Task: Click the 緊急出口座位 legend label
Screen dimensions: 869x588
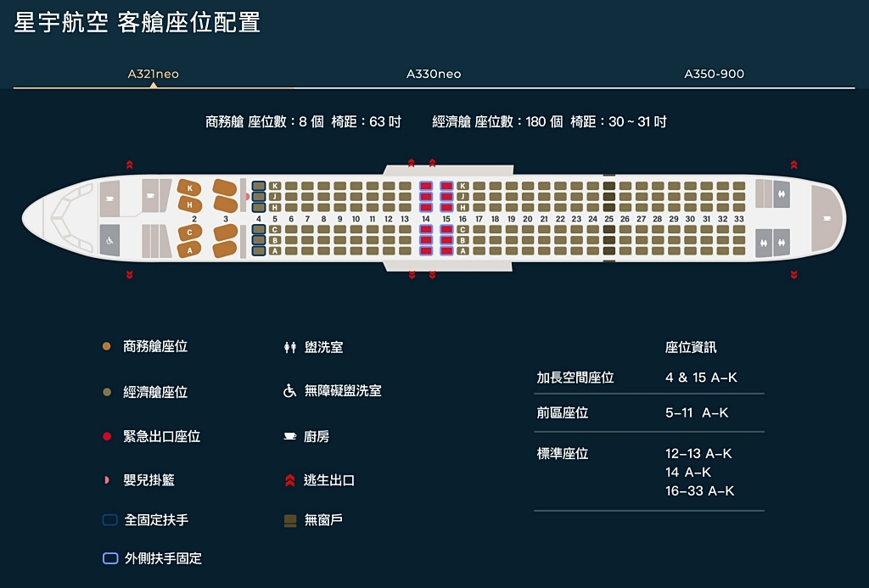Action: [161, 436]
